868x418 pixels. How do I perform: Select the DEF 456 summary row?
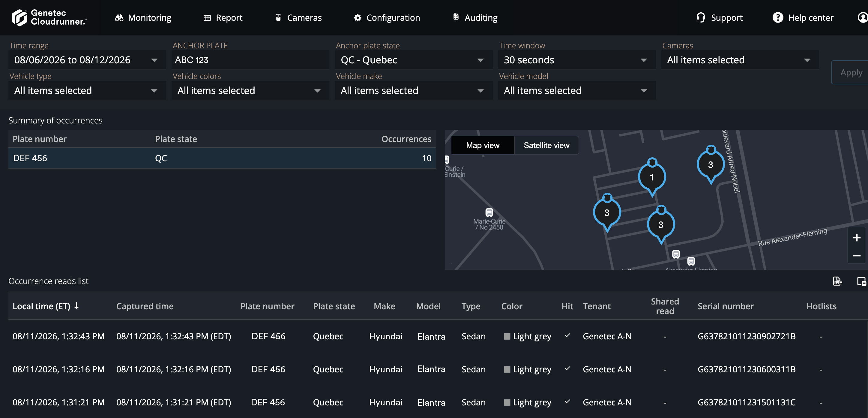222,158
